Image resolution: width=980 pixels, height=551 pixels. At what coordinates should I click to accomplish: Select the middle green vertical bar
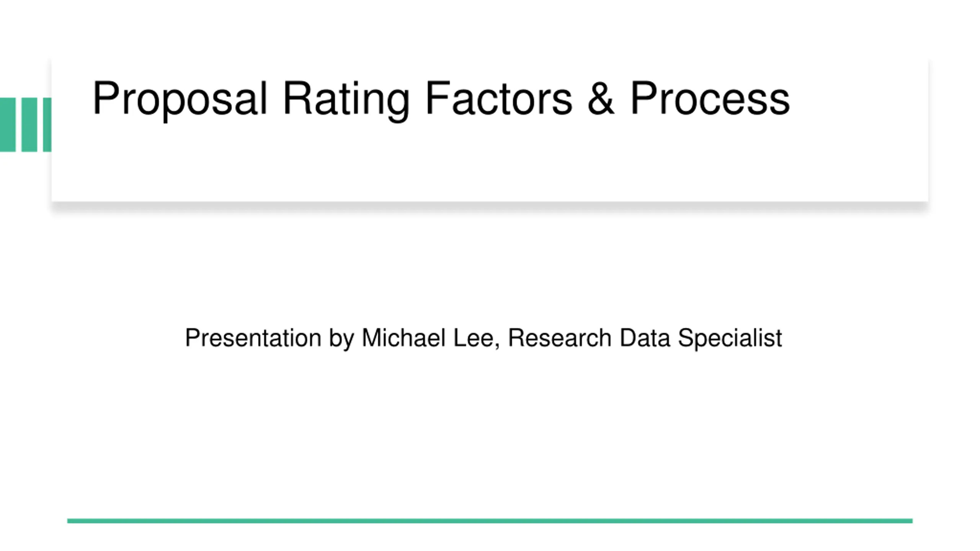(29, 125)
